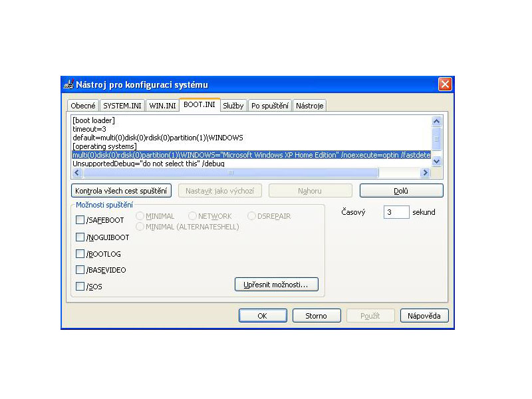Switch to the Obecné tab
This screenshot has width=532, height=399.
(x=83, y=106)
